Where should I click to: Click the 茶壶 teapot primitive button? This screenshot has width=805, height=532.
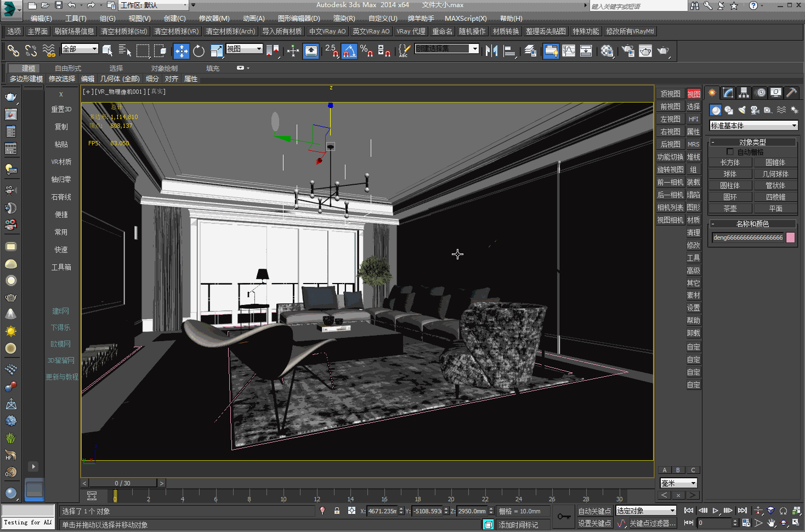[730, 208]
